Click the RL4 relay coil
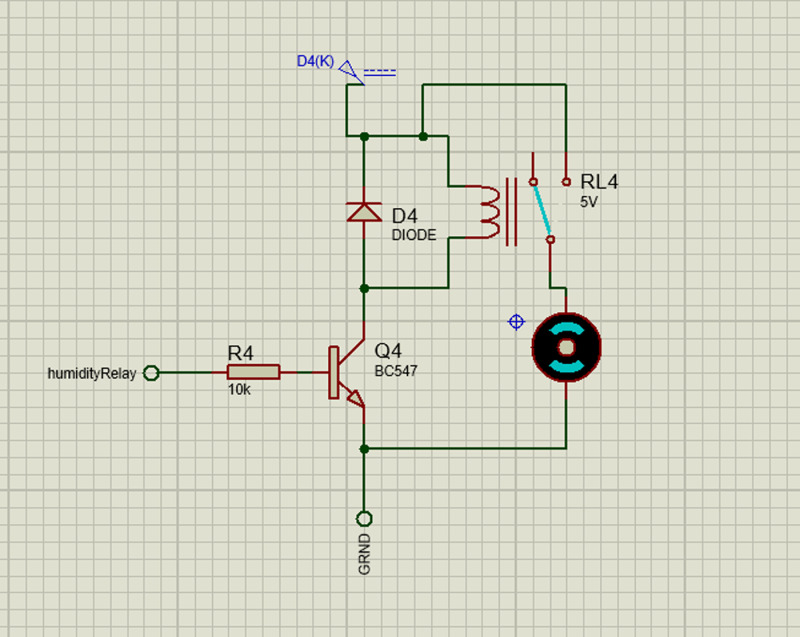This screenshot has height=637, width=800. [490, 212]
